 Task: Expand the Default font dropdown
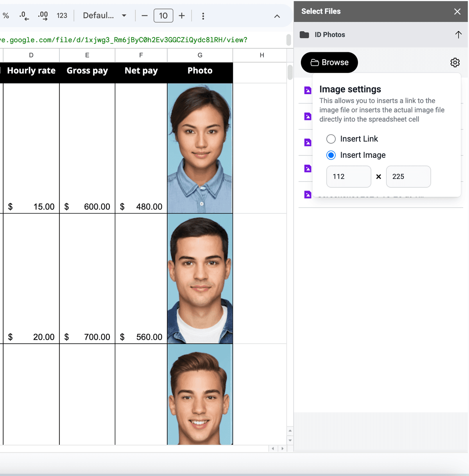[104, 16]
